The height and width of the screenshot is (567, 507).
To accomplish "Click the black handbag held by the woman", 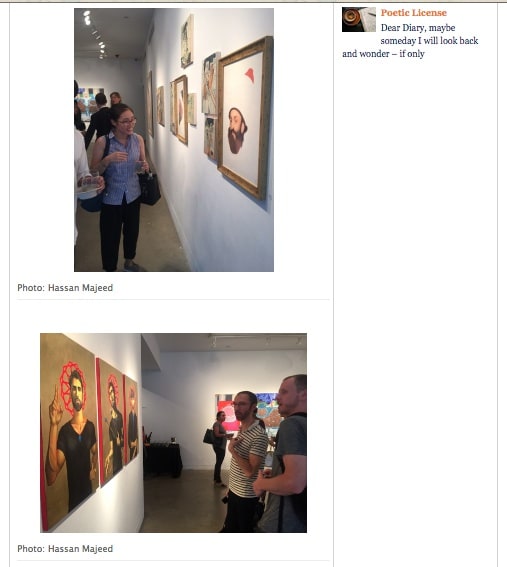I will tap(149, 188).
